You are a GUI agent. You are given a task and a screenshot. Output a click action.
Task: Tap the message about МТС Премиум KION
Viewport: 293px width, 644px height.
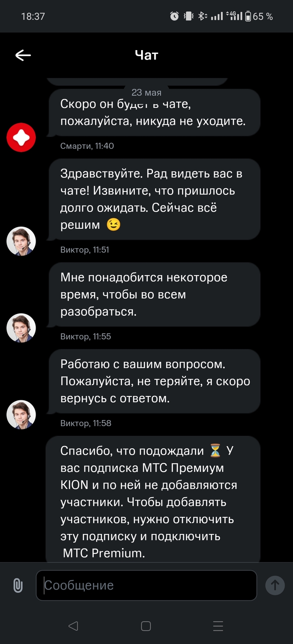(x=153, y=502)
